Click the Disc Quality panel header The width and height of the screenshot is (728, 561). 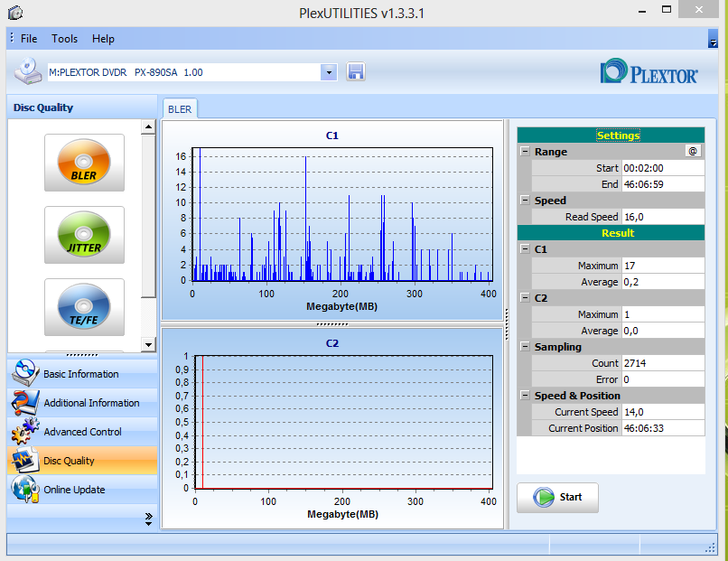click(82, 108)
